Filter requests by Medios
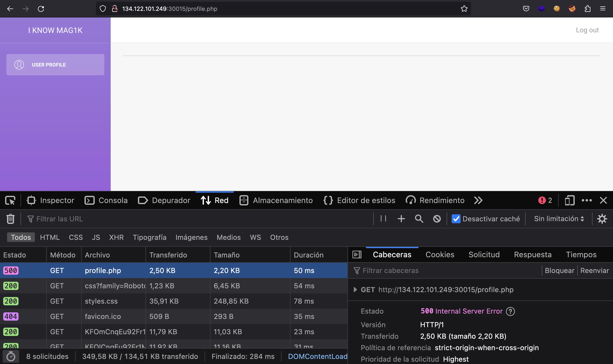Viewport: 613px width, 364px height. [229, 237]
